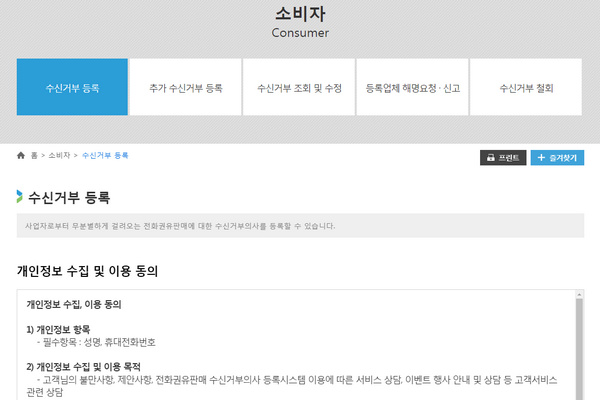Click text '필수항목 : 성명, 휴대전화번호'
This screenshot has width=600, height=400.
point(99,342)
